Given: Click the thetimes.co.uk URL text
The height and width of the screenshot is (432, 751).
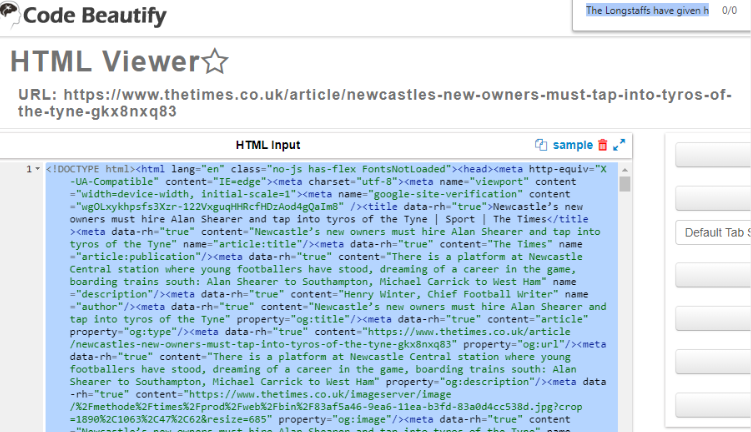Looking at the screenshot, I should pos(375,103).
